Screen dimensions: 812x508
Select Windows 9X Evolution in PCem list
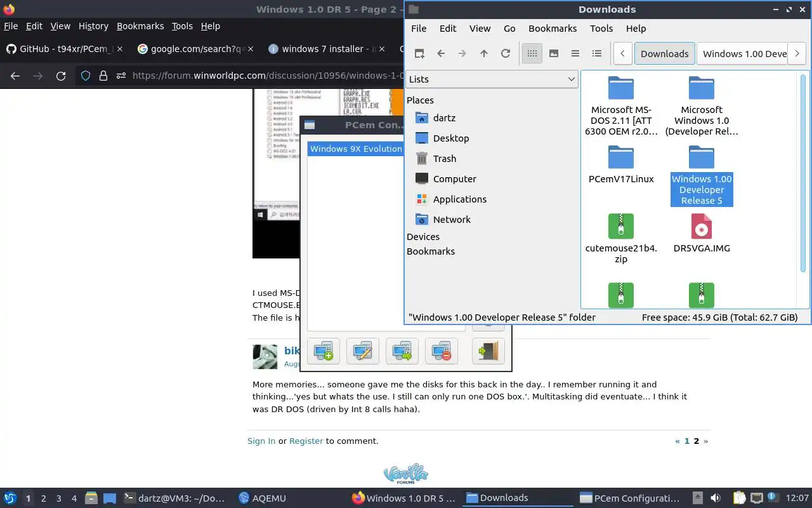[x=355, y=149]
